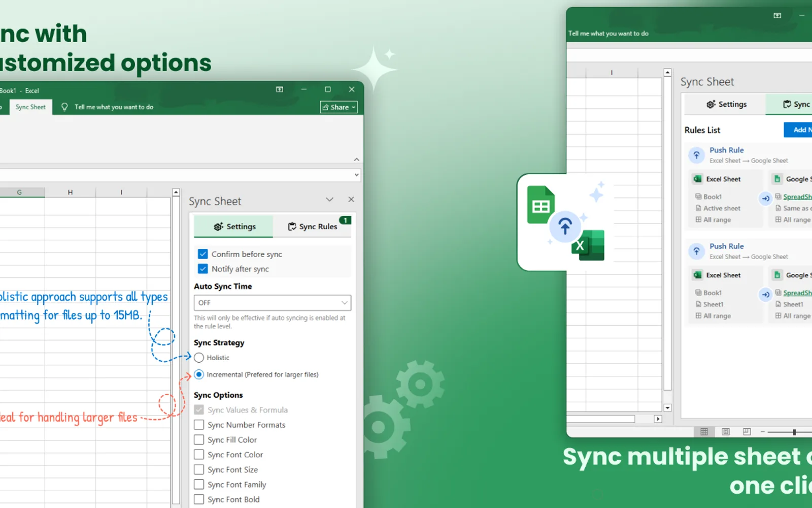Viewport: 812px width, 508px height.
Task: Click arrow icon between sheets in second rule
Action: coord(765,295)
